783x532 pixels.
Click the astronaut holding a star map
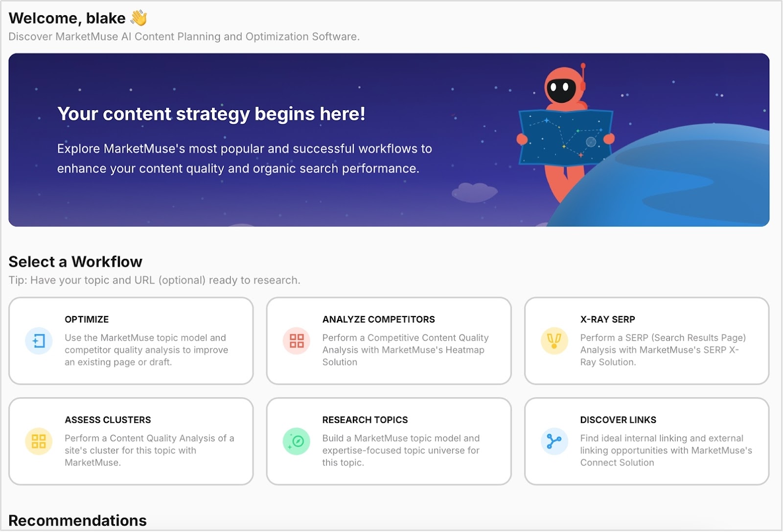(x=566, y=132)
